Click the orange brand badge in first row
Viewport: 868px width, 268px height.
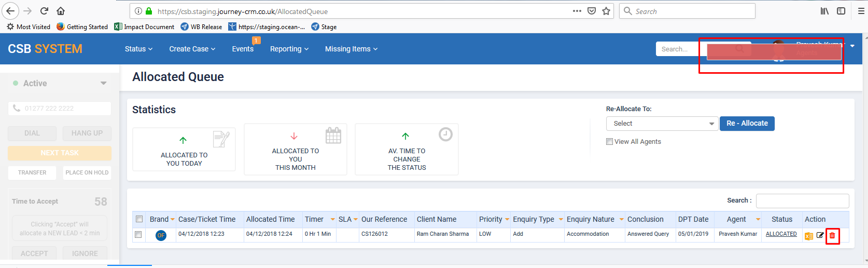(x=161, y=235)
